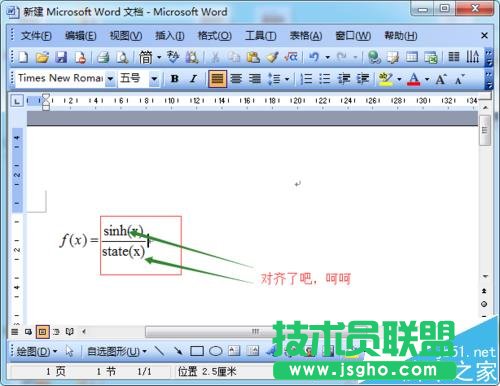
Task: Open Print Preview
Action: tap(122, 57)
